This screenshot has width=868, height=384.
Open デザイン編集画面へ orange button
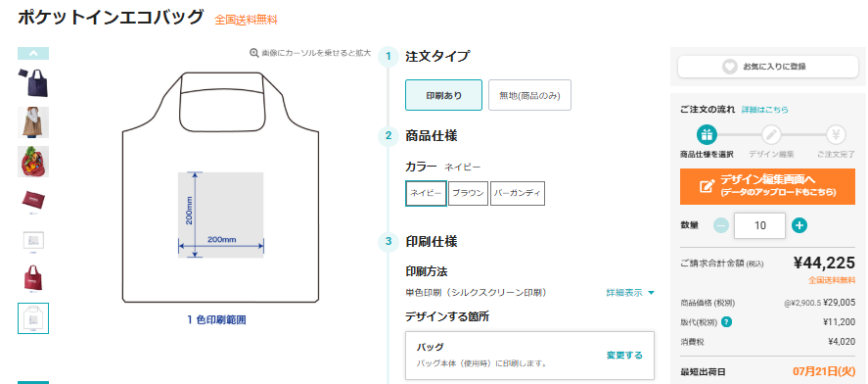pyautogui.click(x=768, y=187)
